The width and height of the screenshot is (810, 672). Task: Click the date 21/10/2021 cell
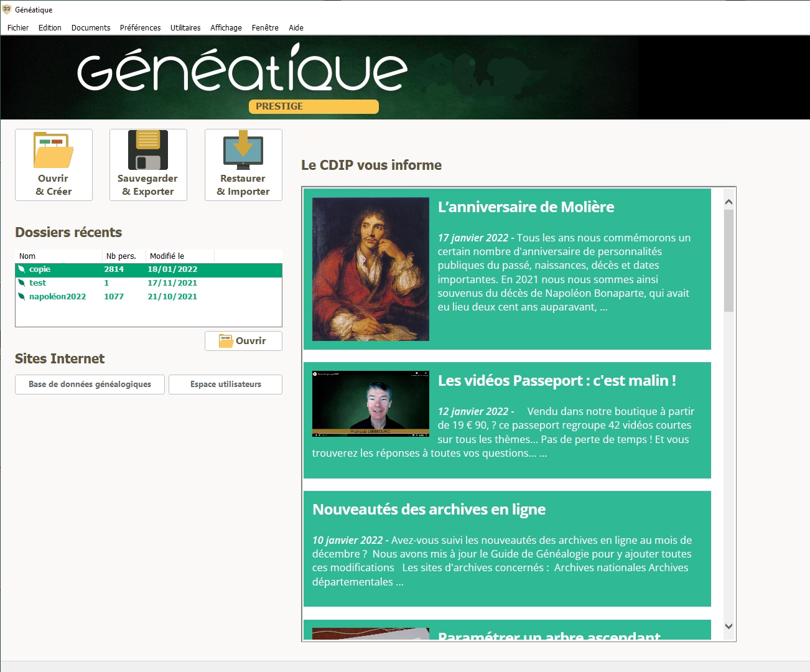pyautogui.click(x=172, y=297)
